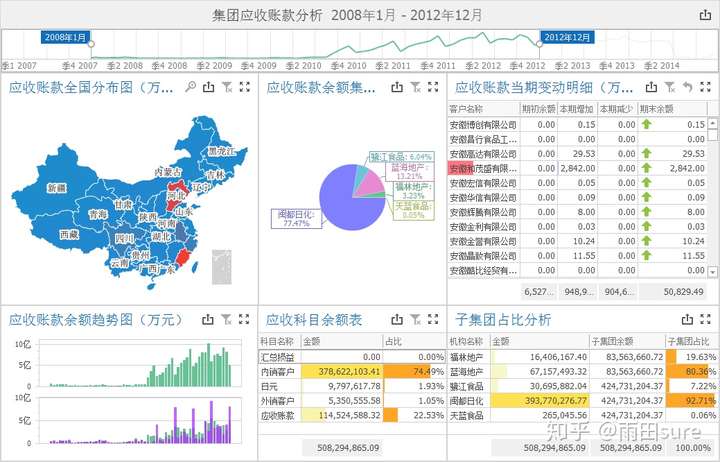Export the 应收账款余额趋势图 panel
This screenshot has height=462, width=720.
208,319
